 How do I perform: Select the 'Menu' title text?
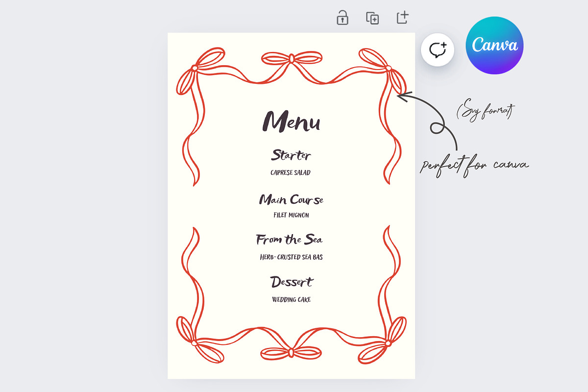pyautogui.click(x=292, y=121)
